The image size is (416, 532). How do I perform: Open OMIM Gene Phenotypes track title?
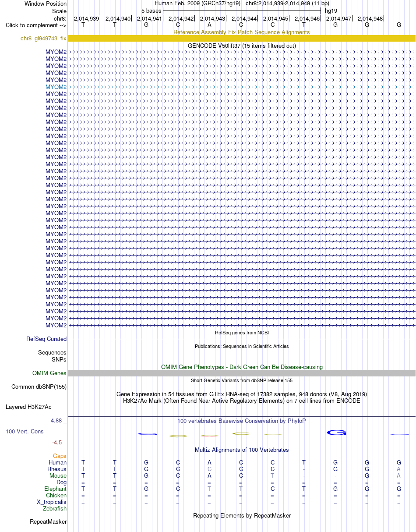pyautogui.click(x=242, y=367)
